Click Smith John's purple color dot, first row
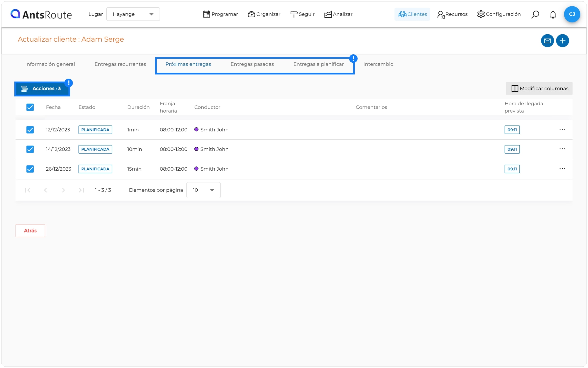588x368 pixels. [x=196, y=129]
